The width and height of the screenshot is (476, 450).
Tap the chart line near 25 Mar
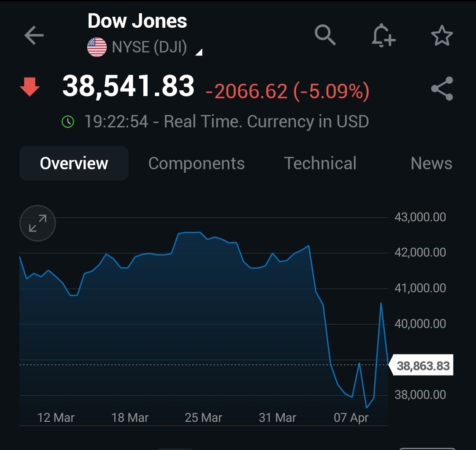point(201,232)
